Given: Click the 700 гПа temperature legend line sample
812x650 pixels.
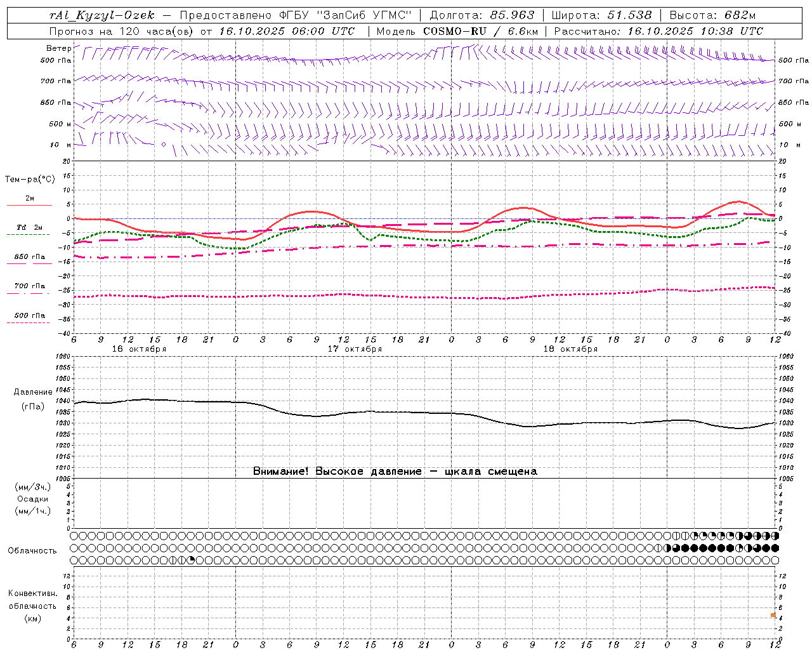Looking at the screenshot, I should tap(28, 293).
